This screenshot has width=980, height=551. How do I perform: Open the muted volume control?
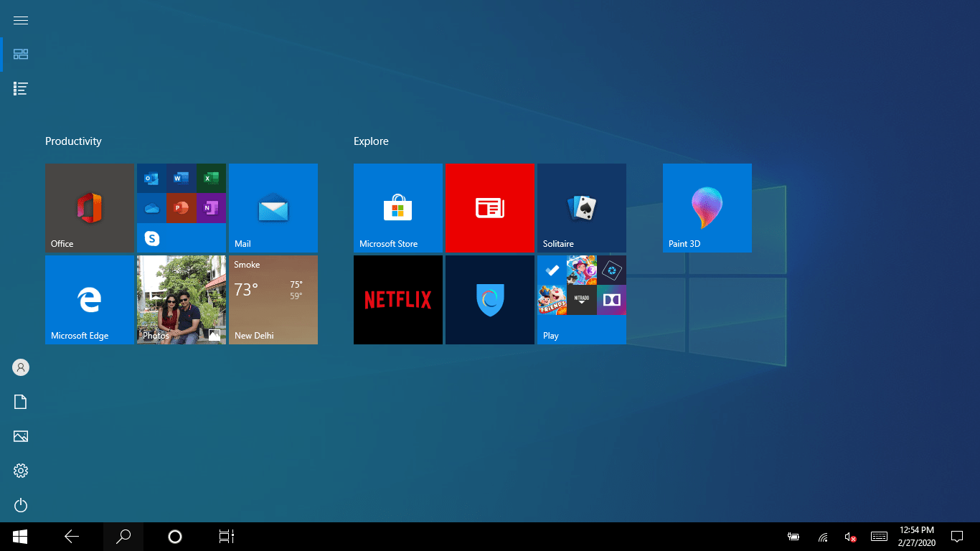coord(851,537)
